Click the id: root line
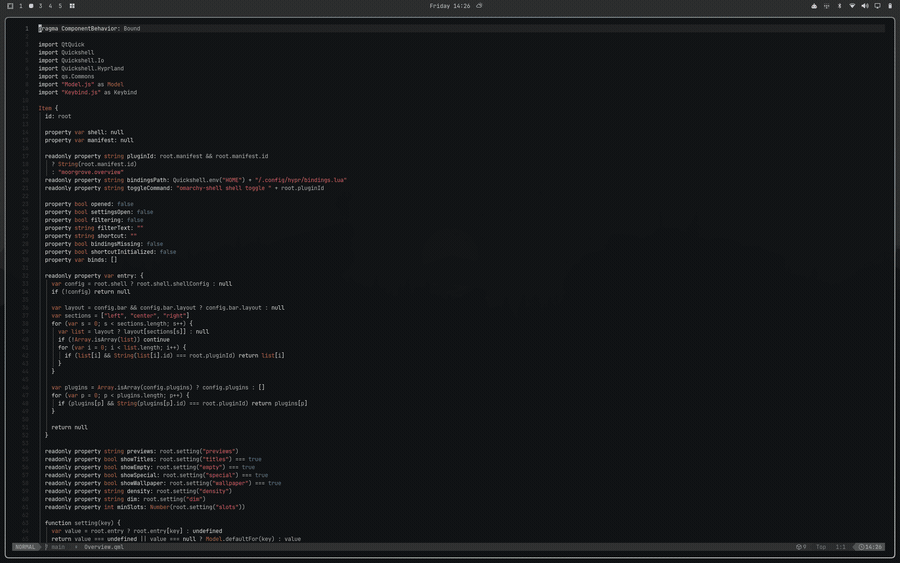This screenshot has width=900, height=563. (x=58, y=116)
